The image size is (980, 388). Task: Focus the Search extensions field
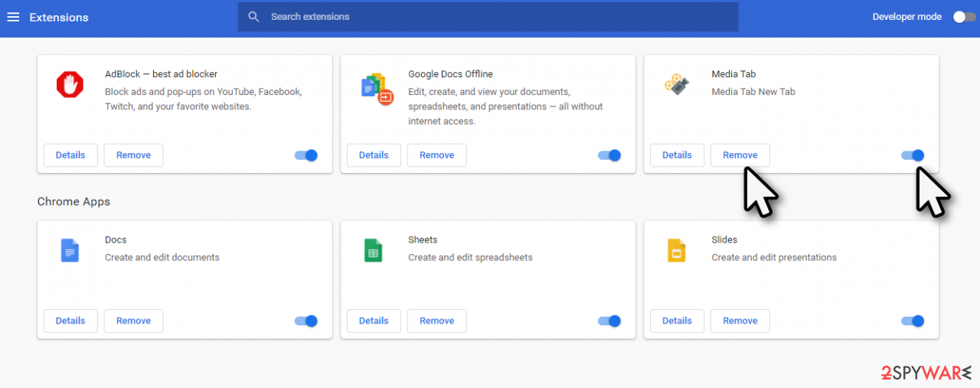point(488,17)
